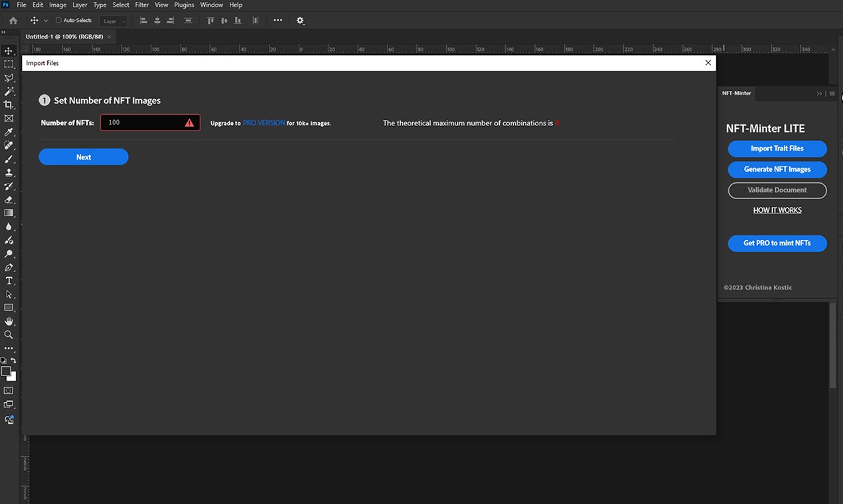Align bottom edges in options bar
The height and width of the screenshot is (504, 843).
pos(238,21)
